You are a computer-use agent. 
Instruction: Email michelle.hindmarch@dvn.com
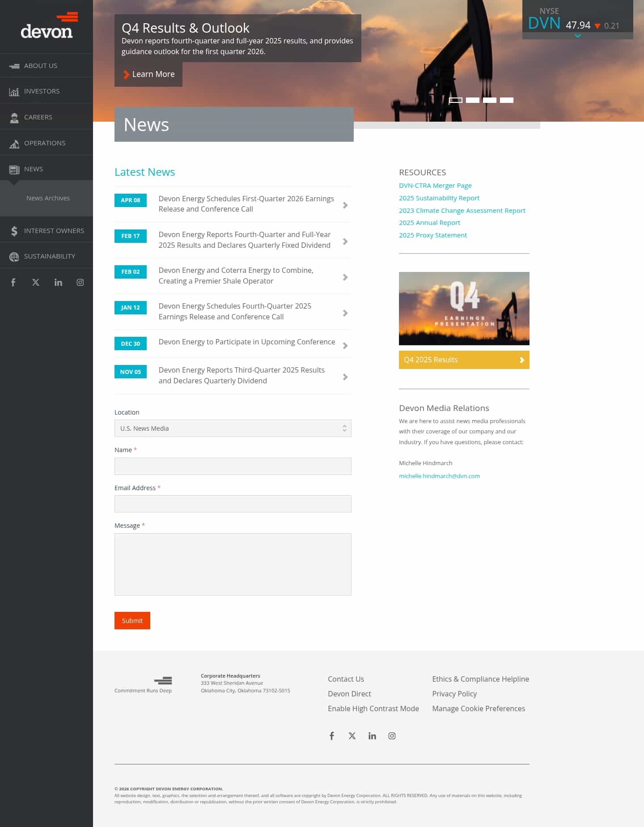tap(439, 476)
